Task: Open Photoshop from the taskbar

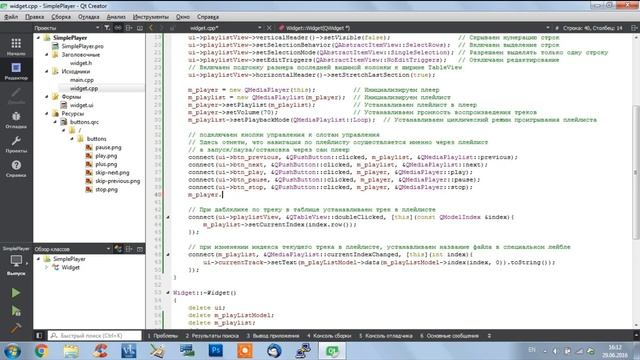Action: tap(216, 351)
